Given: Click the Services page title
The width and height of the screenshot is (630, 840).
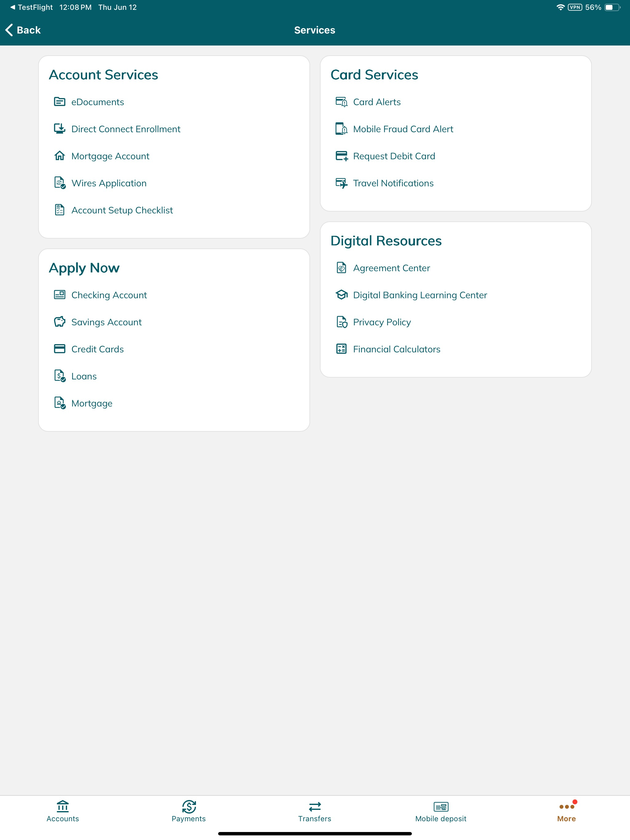Looking at the screenshot, I should coord(315,30).
